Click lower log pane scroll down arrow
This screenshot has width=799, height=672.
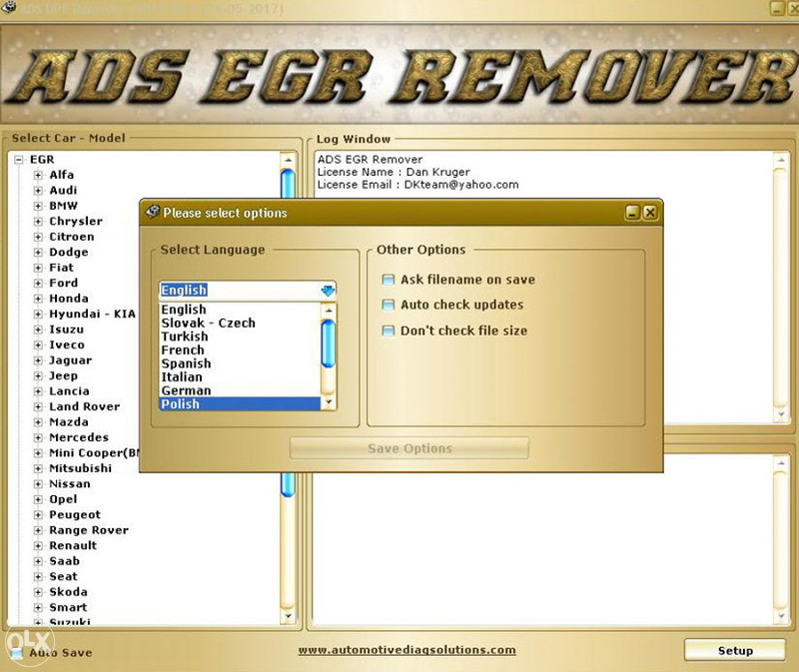(781, 616)
